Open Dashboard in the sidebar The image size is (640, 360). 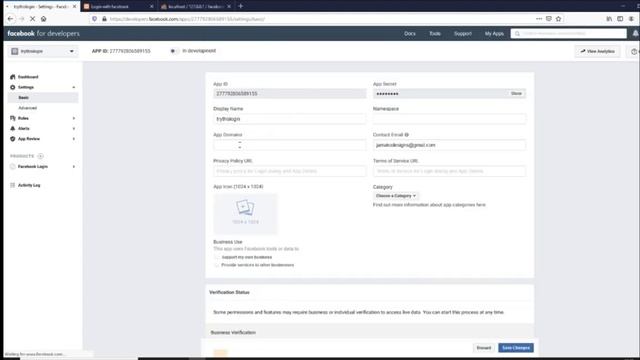pos(28,77)
